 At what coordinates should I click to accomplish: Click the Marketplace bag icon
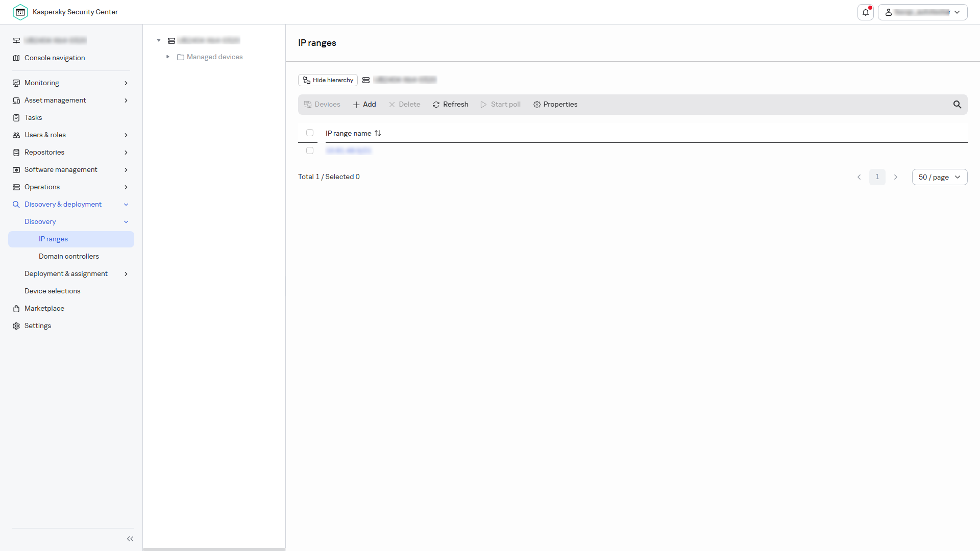pyautogui.click(x=16, y=309)
